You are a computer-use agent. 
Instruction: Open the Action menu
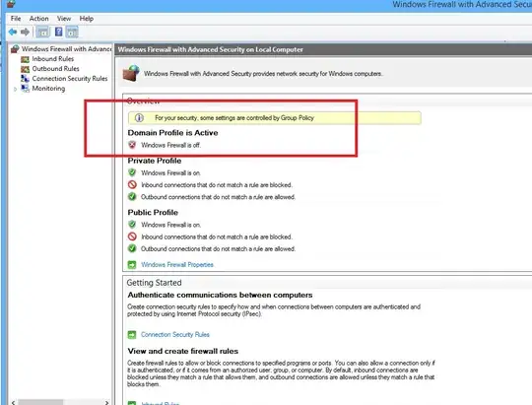(x=39, y=19)
